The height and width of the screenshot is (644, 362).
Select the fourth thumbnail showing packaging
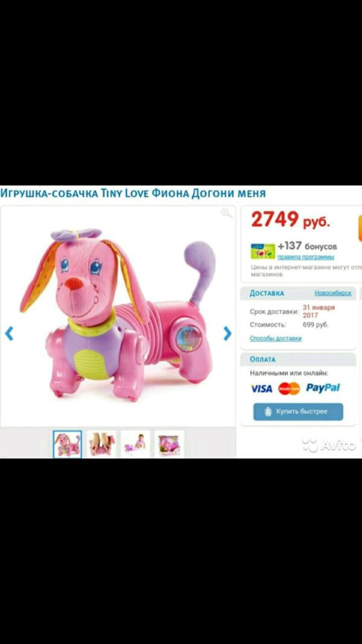pyautogui.click(x=170, y=444)
